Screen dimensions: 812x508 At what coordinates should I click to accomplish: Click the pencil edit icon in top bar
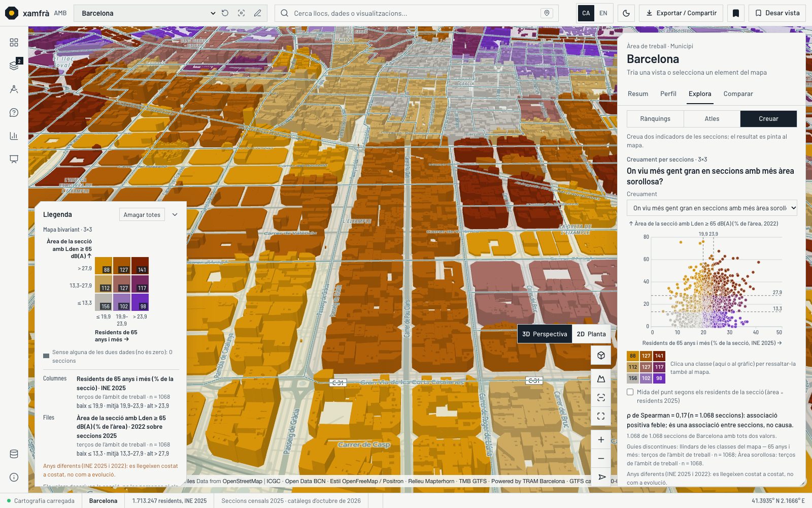click(258, 13)
